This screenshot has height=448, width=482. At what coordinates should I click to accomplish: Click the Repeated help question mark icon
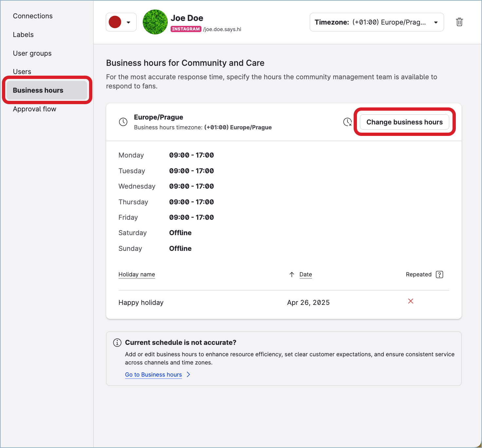pos(439,274)
